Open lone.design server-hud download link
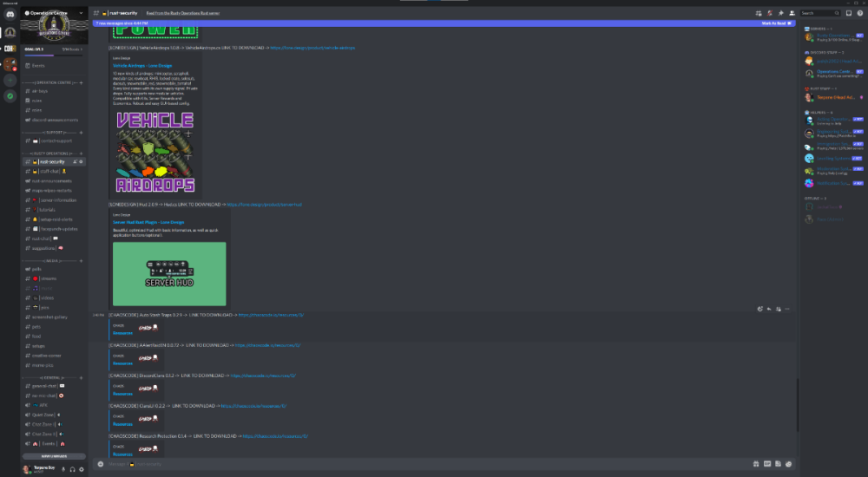Image resolution: width=868 pixels, height=477 pixels. pyautogui.click(x=264, y=205)
